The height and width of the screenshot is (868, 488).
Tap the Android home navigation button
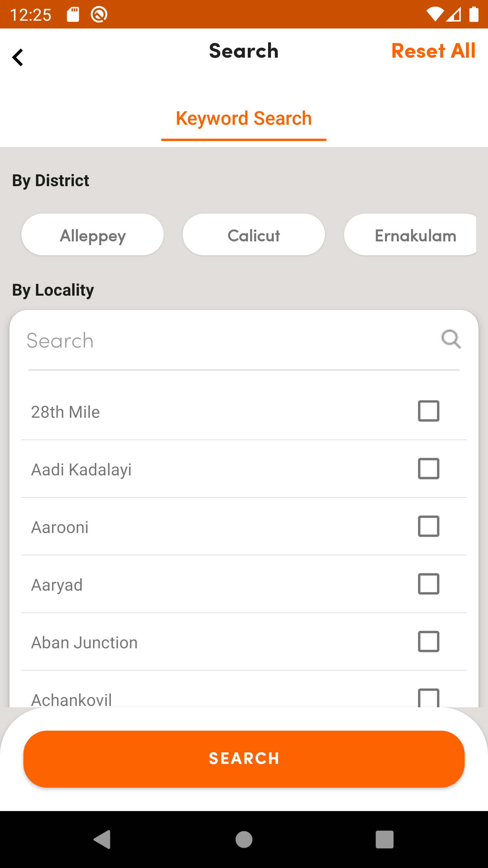pos(244,840)
